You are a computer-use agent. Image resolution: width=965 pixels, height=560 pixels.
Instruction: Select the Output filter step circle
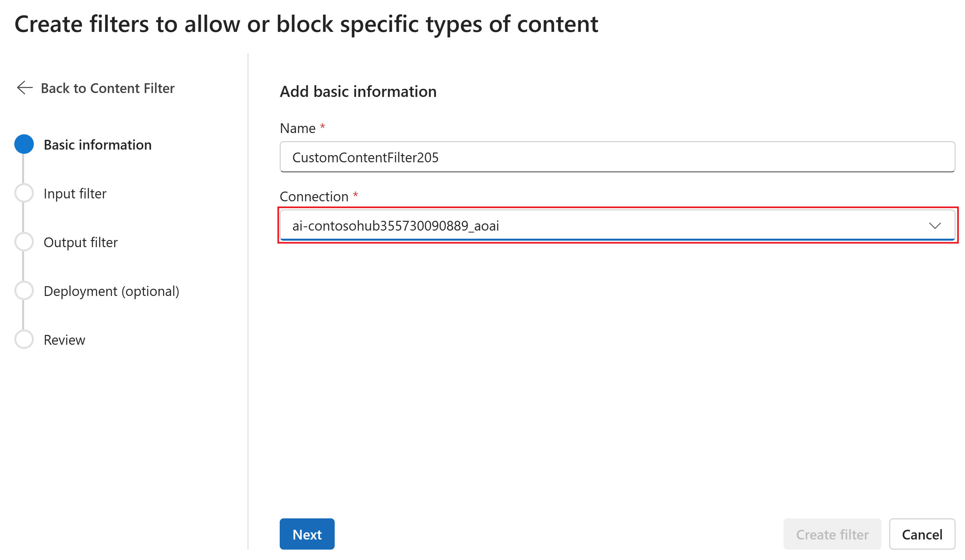(x=24, y=242)
